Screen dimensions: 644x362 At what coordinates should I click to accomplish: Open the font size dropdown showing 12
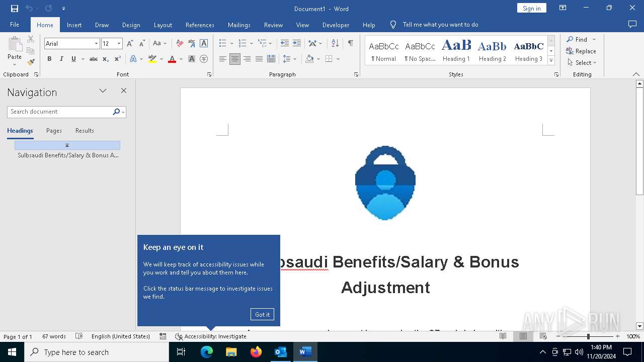[119, 44]
